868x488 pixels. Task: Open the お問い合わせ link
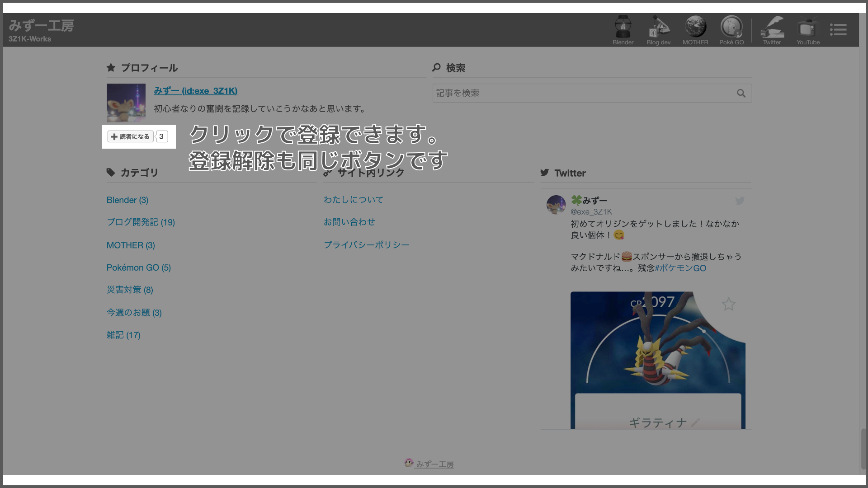349,222
